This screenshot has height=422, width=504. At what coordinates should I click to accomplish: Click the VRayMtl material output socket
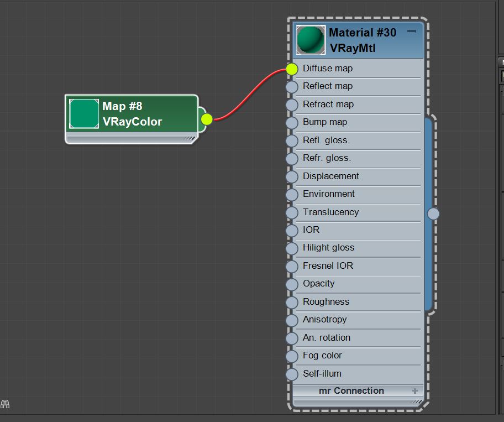pos(433,213)
